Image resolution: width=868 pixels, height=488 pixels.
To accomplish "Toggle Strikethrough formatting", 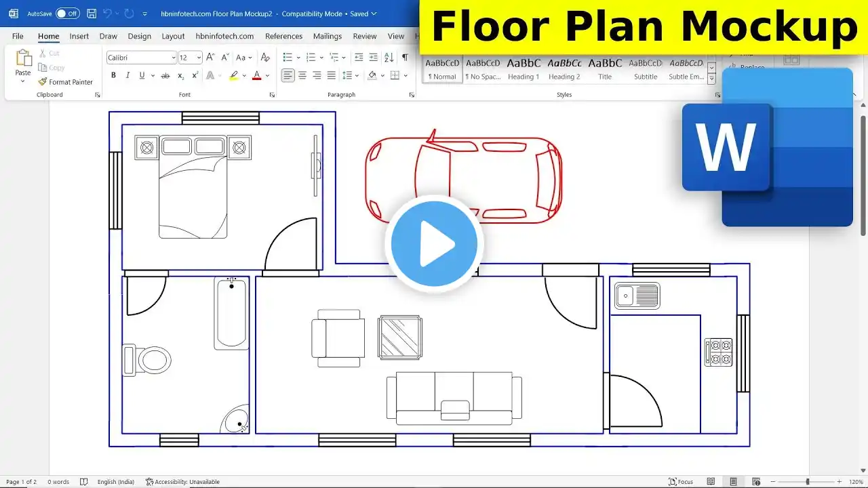I will [x=165, y=75].
